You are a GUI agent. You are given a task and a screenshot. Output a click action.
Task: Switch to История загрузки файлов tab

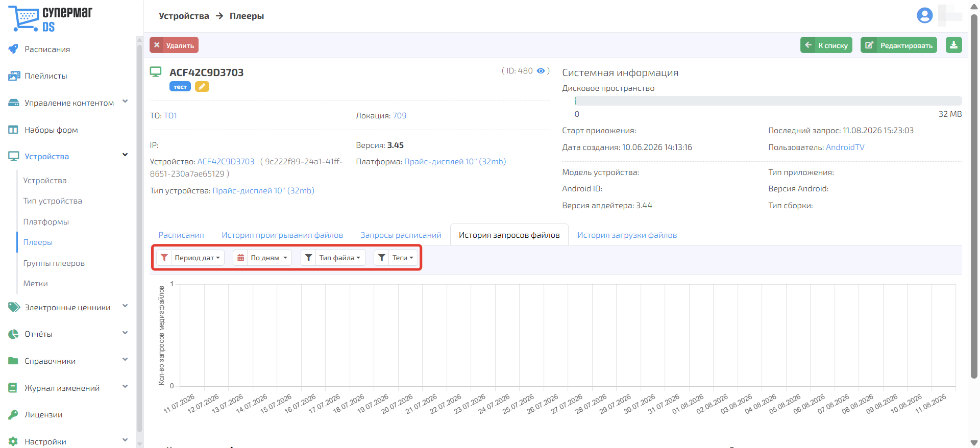pos(627,235)
